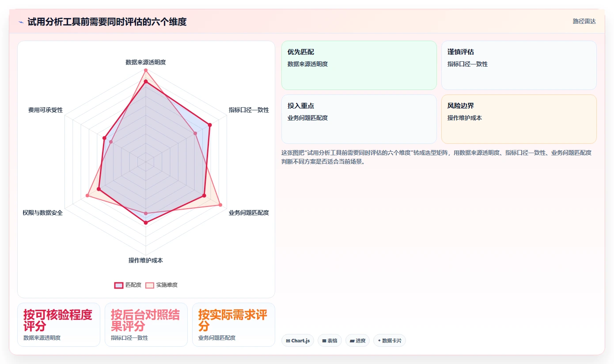Click the 匹配度 legend color box

[x=118, y=285]
